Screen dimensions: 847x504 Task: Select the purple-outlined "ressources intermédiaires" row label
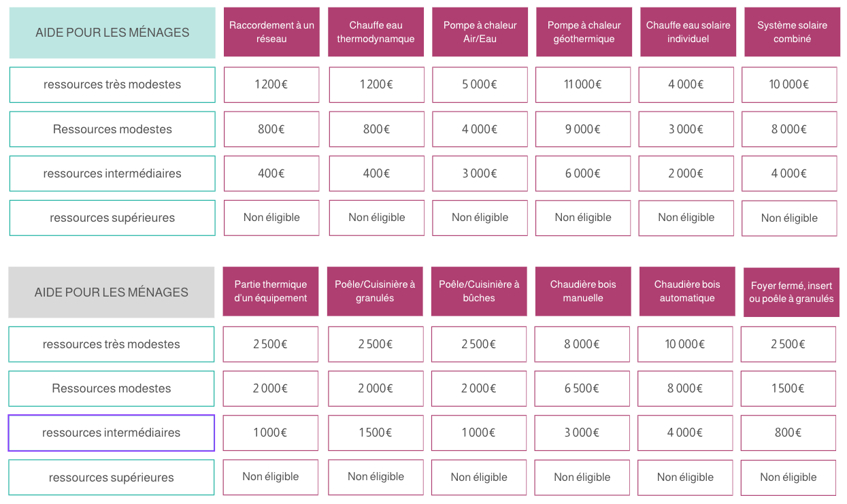coord(112,433)
